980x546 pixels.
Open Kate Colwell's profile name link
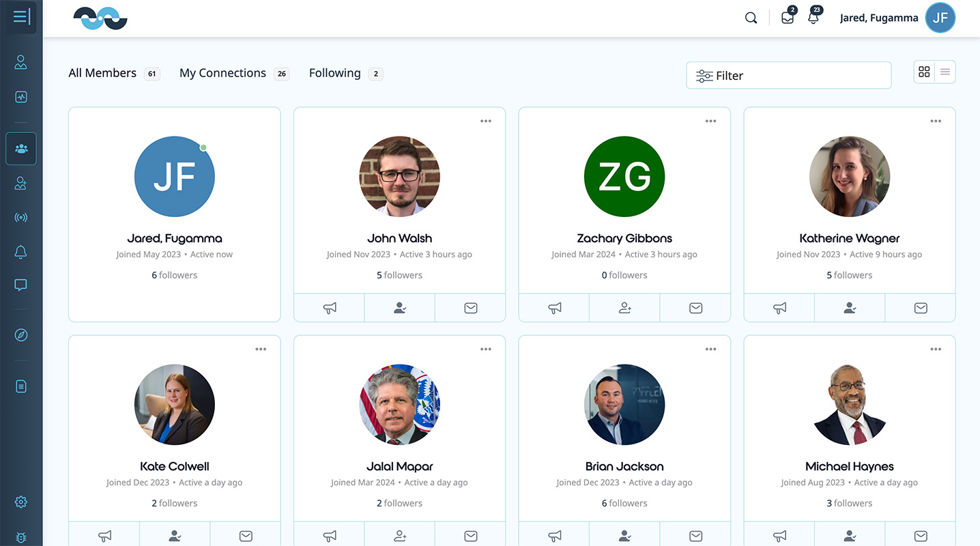pos(175,466)
